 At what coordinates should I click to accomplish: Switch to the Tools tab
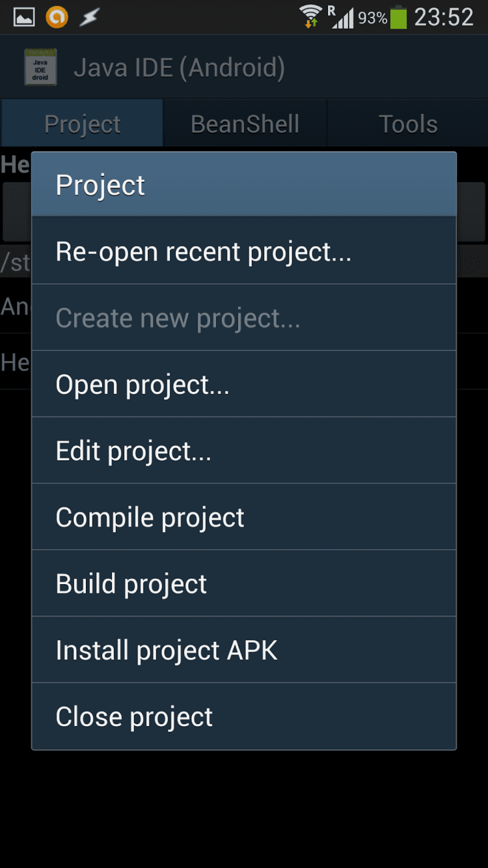(x=408, y=124)
